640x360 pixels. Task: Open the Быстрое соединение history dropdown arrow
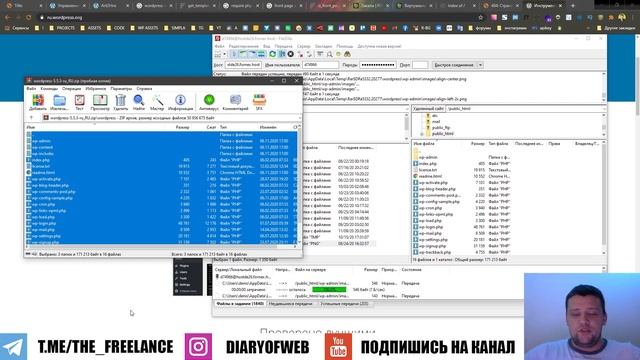[x=480, y=65]
